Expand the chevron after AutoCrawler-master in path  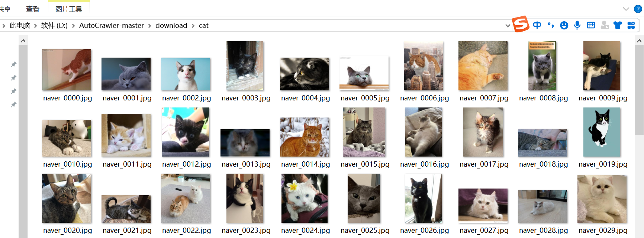(x=149, y=26)
